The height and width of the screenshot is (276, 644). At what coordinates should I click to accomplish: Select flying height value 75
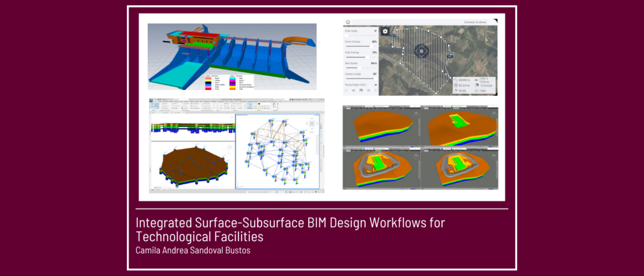pyautogui.click(x=369, y=90)
